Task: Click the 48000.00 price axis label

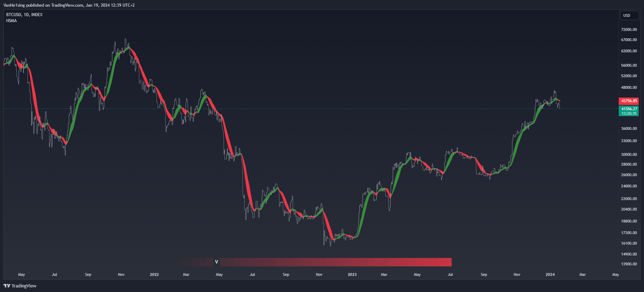Action: tap(629, 87)
